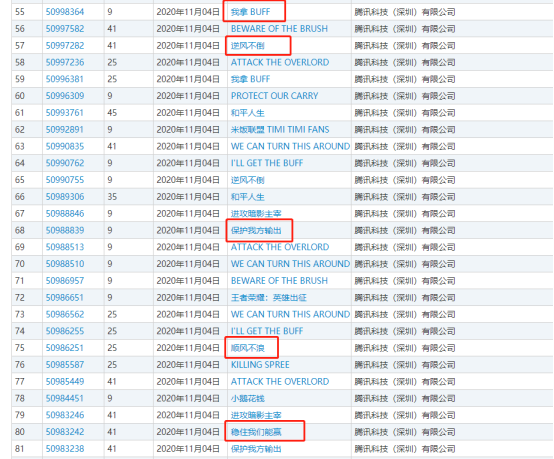Open application number 50989306
This screenshot has width=554, height=459.
pos(65,196)
